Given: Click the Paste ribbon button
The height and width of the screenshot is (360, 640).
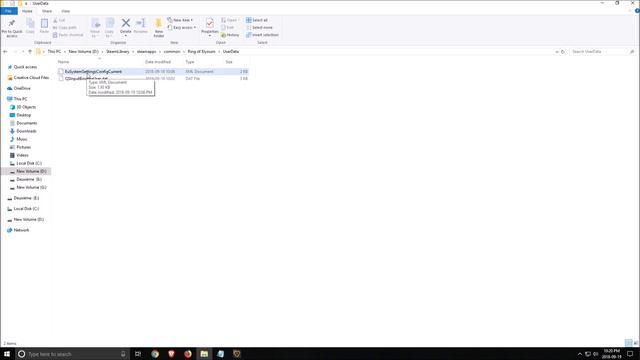Looking at the screenshot, I should tap(44, 27).
